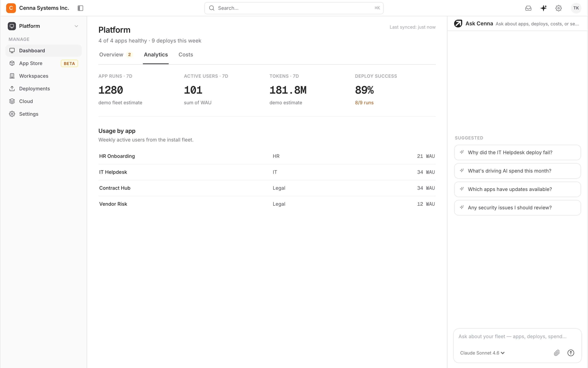
Task: Click the Dashboard monitor icon in sidebar
Action: point(12,50)
